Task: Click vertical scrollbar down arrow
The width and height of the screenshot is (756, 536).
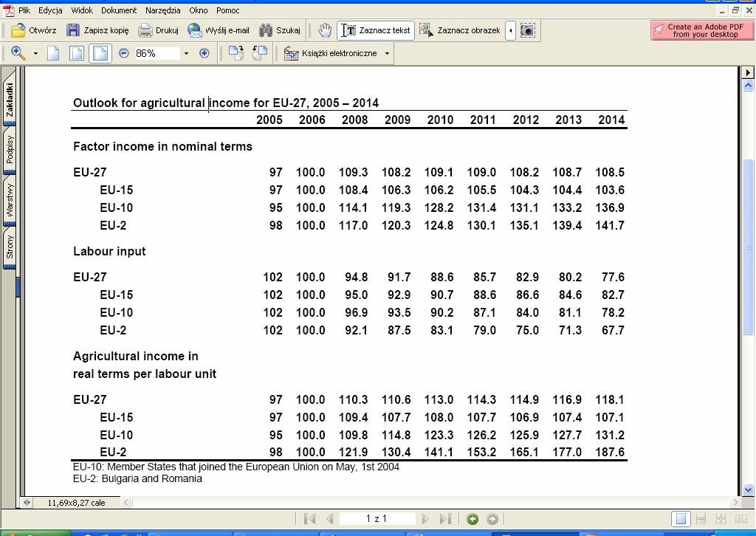Action: coord(748,489)
